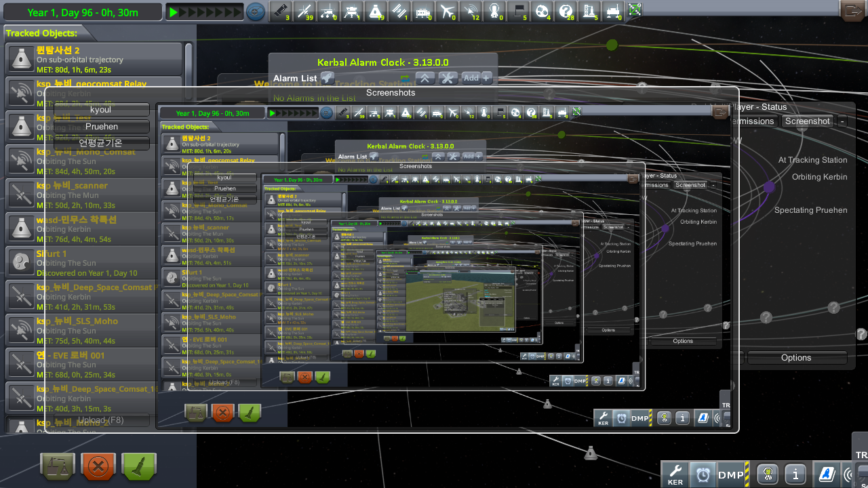Open Alarm Clock settings wrench icon
This screenshot has width=868, height=488.
tap(448, 78)
